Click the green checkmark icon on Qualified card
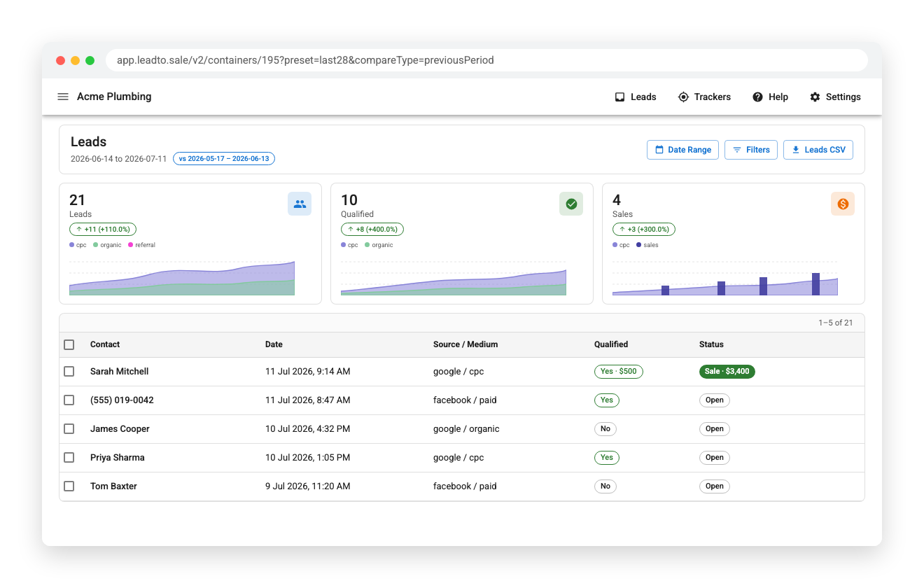This screenshot has width=924, height=588. click(x=571, y=204)
